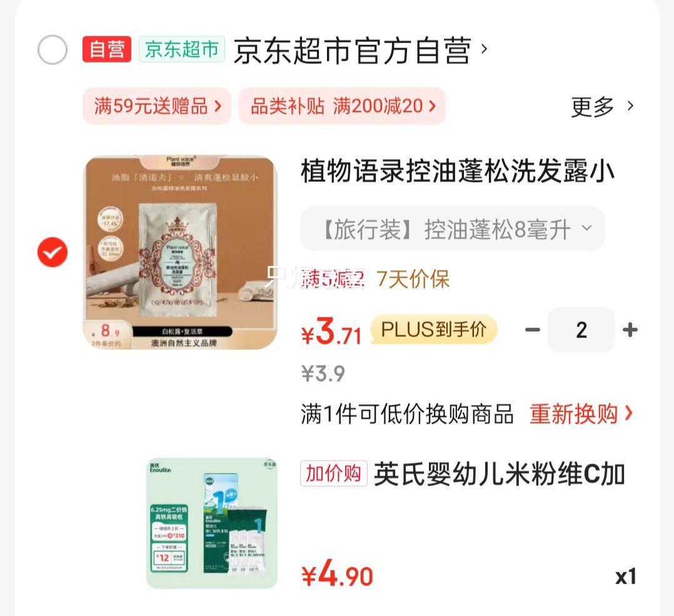The width and height of the screenshot is (674, 616).
Task: Increase quantity with plus icon
Action: point(630,330)
